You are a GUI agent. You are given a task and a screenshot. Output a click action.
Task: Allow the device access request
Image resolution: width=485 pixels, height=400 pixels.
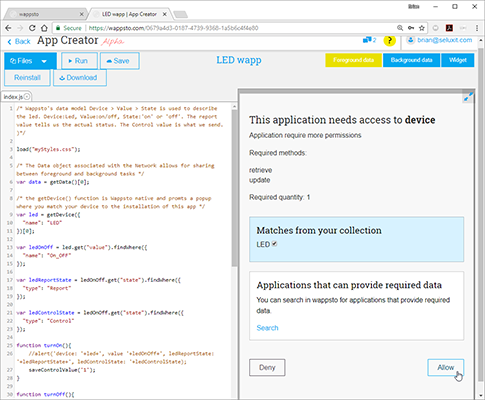[445, 367]
